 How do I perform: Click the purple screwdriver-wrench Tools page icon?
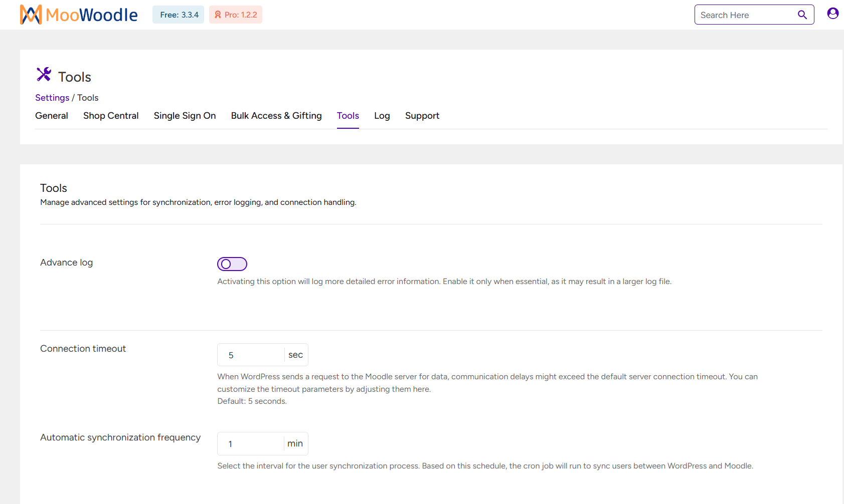[44, 74]
